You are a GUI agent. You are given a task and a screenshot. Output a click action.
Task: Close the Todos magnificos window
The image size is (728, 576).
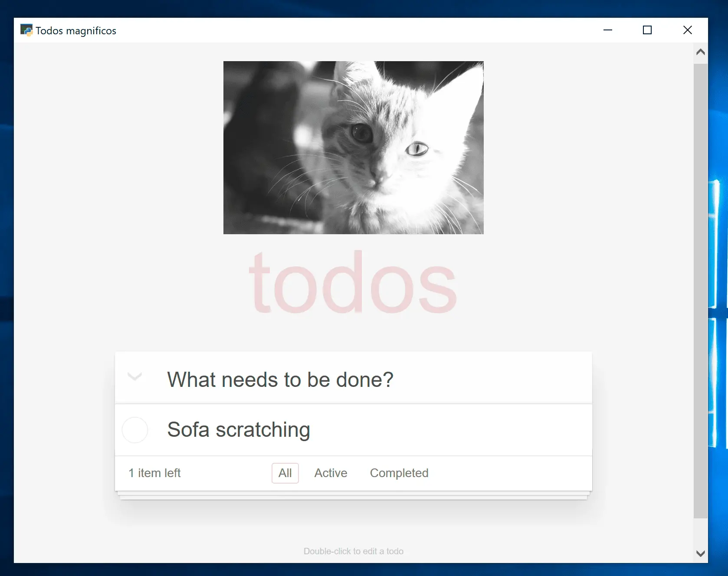[x=688, y=30]
